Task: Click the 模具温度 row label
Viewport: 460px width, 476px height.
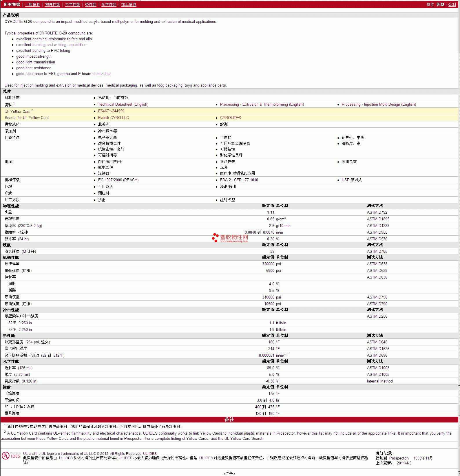Action: [12, 413]
